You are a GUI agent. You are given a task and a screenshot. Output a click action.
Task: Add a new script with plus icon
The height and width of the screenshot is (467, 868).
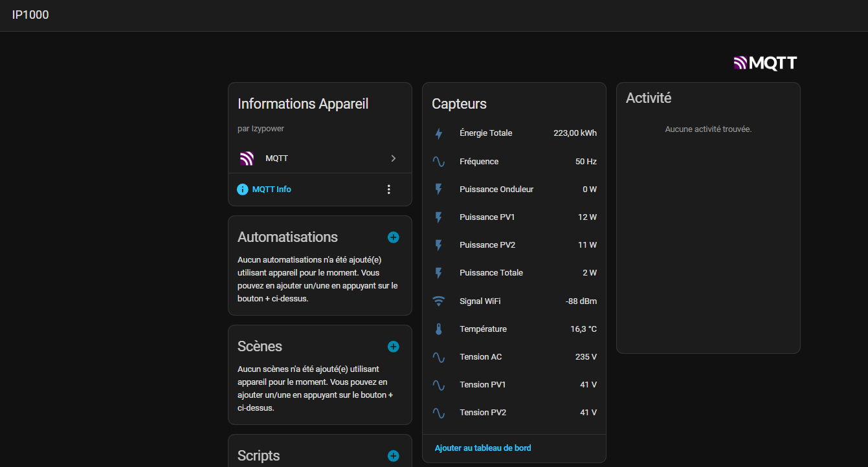393,456
